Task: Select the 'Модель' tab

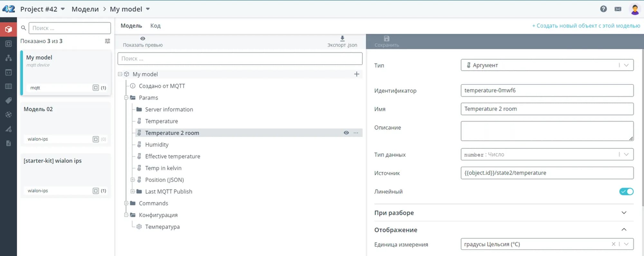Action: coord(131,26)
